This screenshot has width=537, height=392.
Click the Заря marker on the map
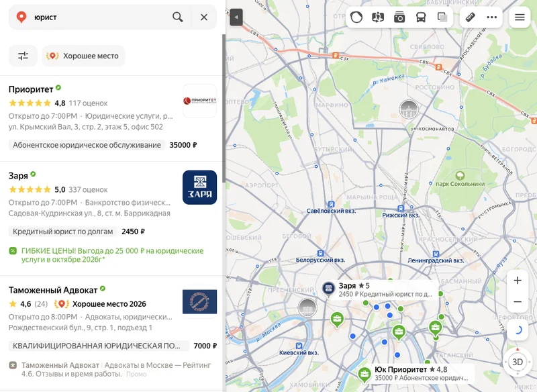pyautogui.click(x=328, y=289)
